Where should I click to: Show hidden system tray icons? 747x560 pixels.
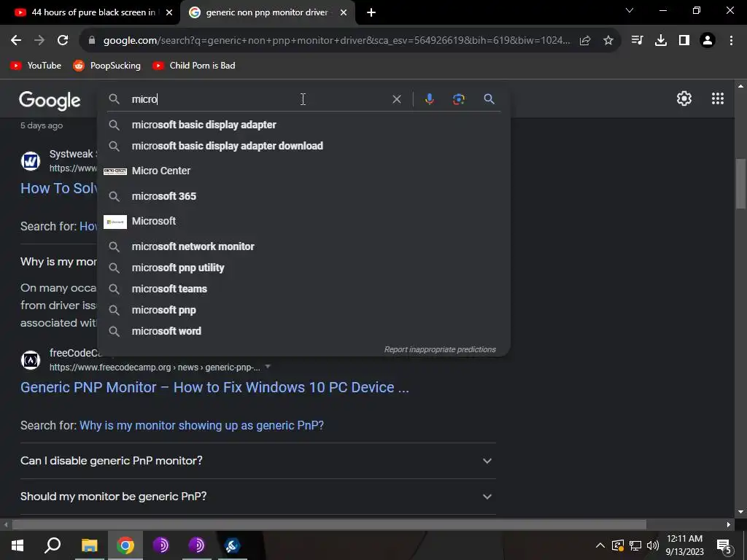coord(600,545)
